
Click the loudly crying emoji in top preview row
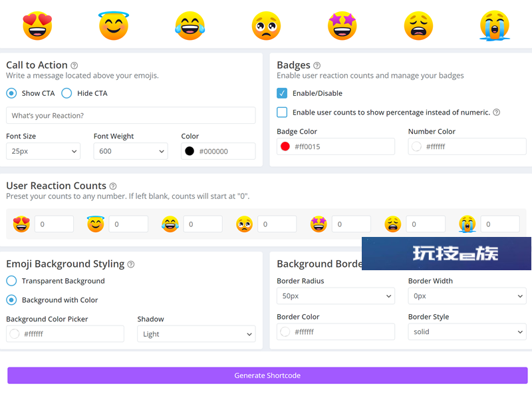(495, 26)
